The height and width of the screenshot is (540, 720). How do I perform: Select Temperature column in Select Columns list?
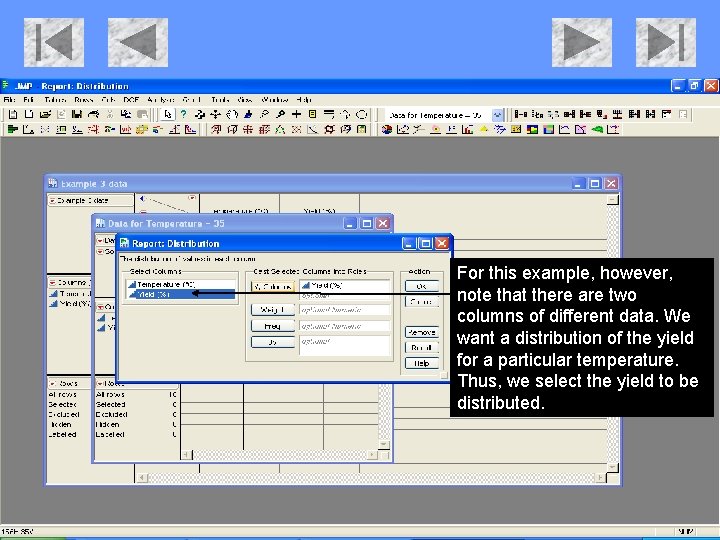click(181, 285)
